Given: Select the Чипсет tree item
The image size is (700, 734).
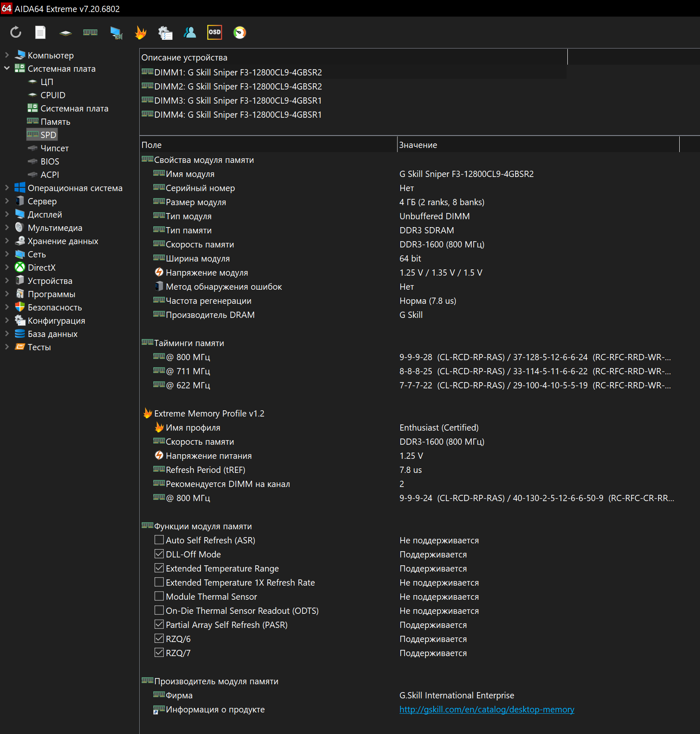Looking at the screenshot, I should [55, 148].
